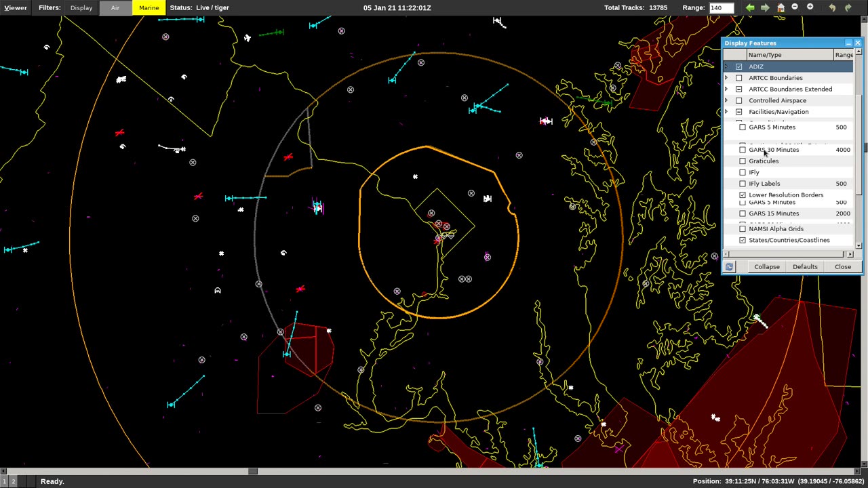Select the NAMSI Alpha Grids row label
This screenshot has height=488, width=868.
click(776, 229)
